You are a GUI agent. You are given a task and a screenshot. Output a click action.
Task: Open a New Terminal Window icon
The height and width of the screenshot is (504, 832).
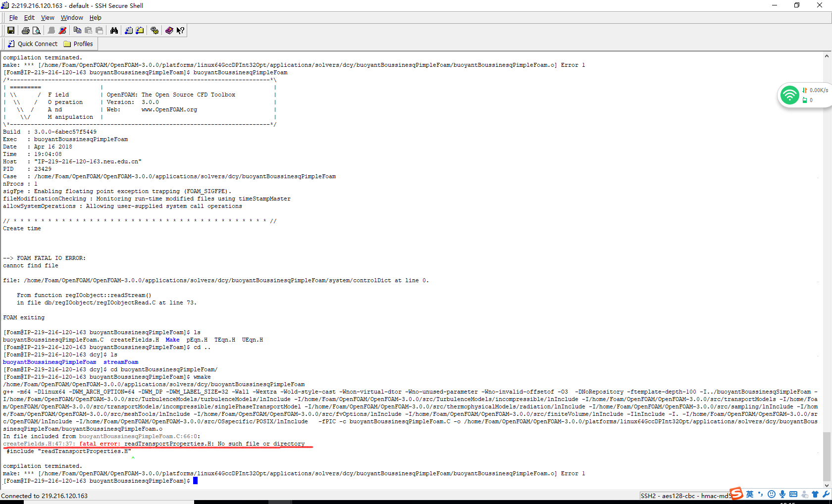pyautogui.click(x=129, y=31)
